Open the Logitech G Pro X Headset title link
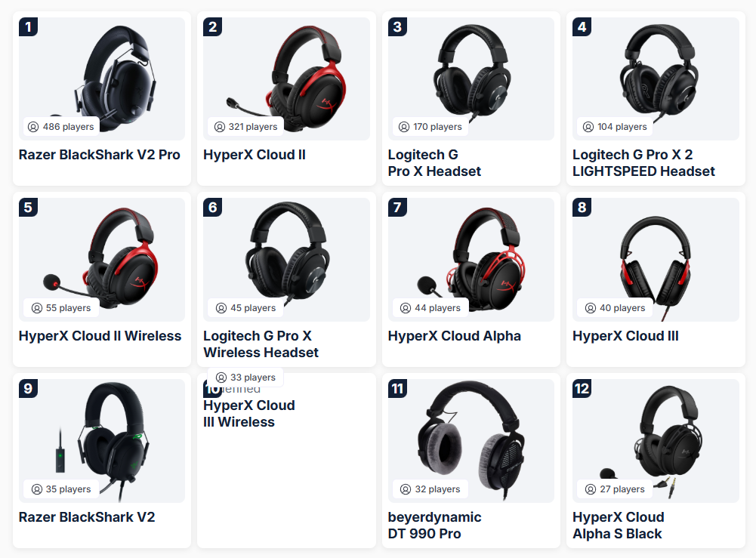 click(x=434, y=163)
